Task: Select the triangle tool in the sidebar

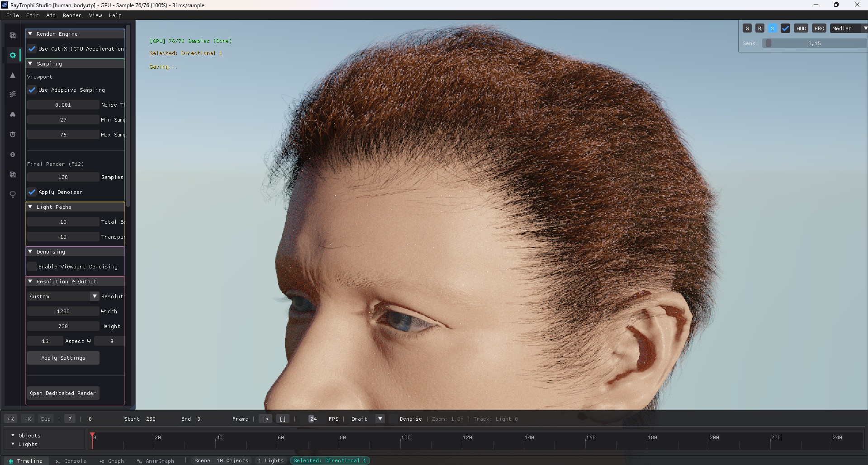Action: tap(13, 75)
